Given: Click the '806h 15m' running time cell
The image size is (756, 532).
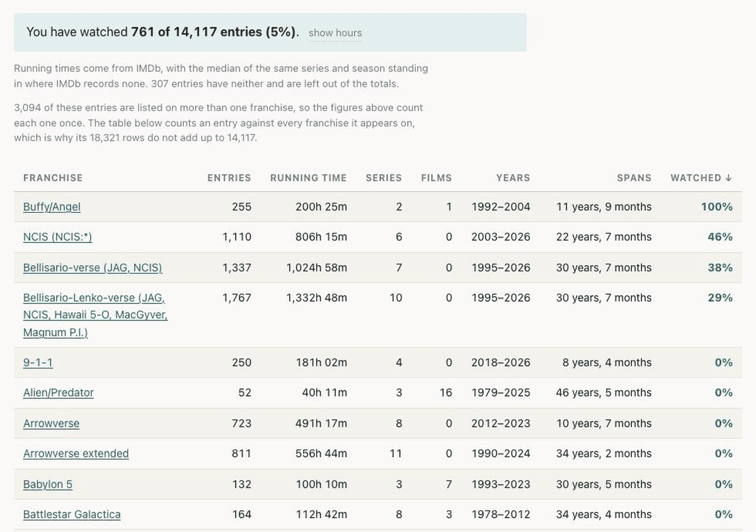Looking at the screenshot, I should tap(321, 237).
